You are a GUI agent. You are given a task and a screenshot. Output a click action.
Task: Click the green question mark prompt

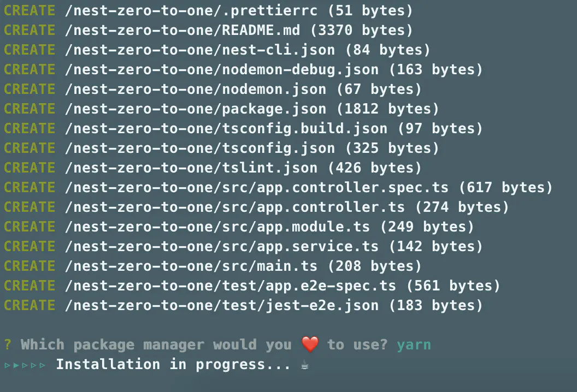tap(8, 345)
